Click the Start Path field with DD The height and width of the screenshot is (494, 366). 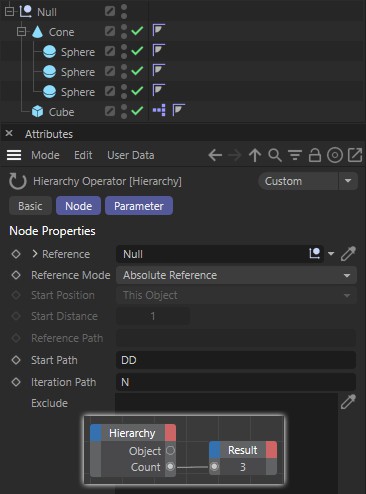236,360
